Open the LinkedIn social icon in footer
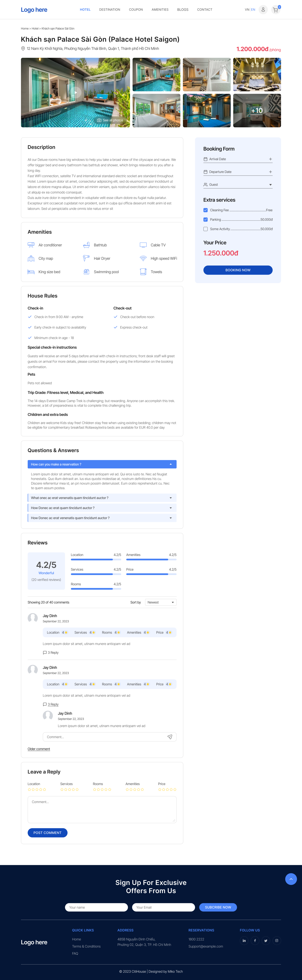This screenshot has width=302, height=980. click(x=244, y=940)
